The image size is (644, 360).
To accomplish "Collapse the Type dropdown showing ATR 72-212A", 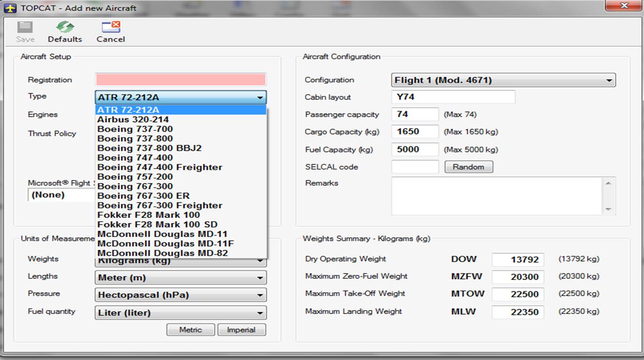I will point(181,97).
